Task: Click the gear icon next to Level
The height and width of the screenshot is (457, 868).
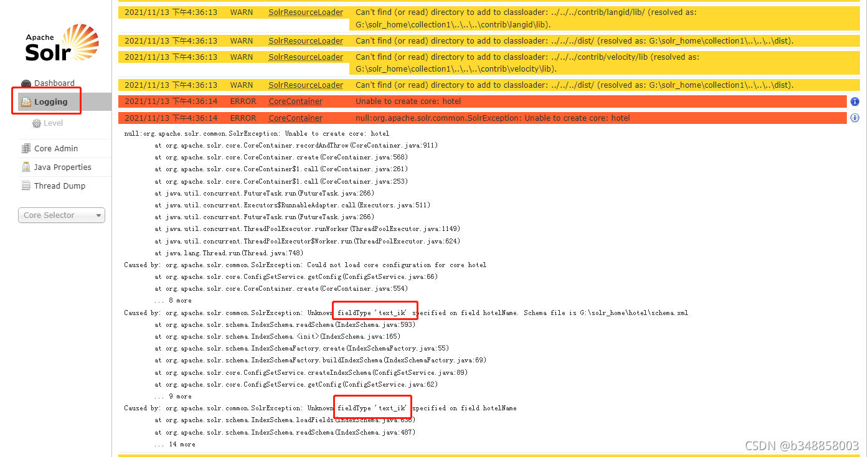Action: click(x=37, y=123)
